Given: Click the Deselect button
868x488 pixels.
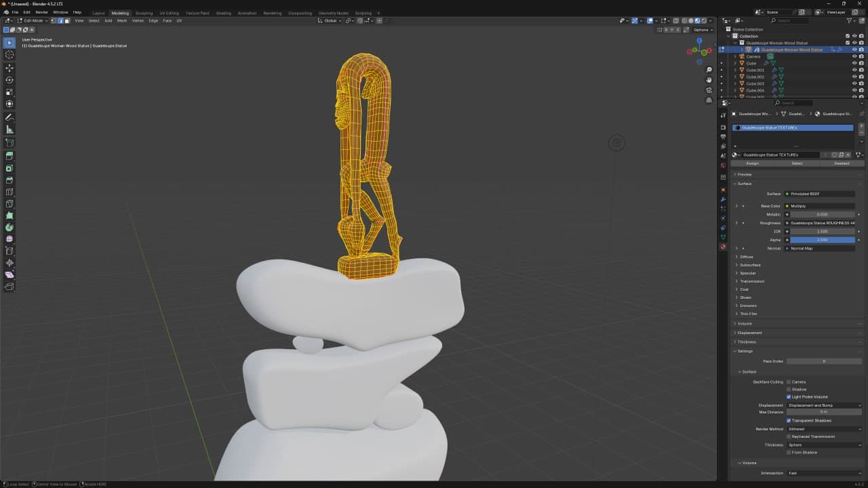Looking at the screenshot, I should [x=842, y=163].
